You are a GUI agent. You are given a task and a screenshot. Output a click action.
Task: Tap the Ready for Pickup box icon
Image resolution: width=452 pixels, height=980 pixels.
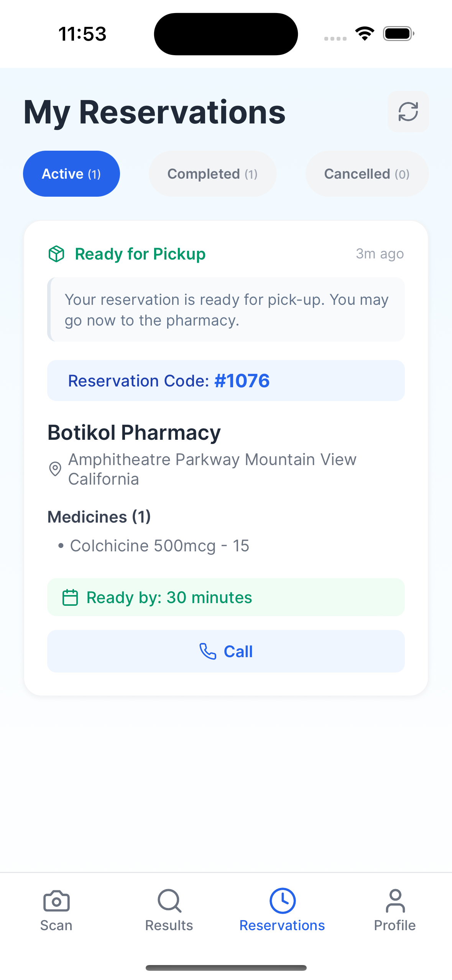[56, 254]
